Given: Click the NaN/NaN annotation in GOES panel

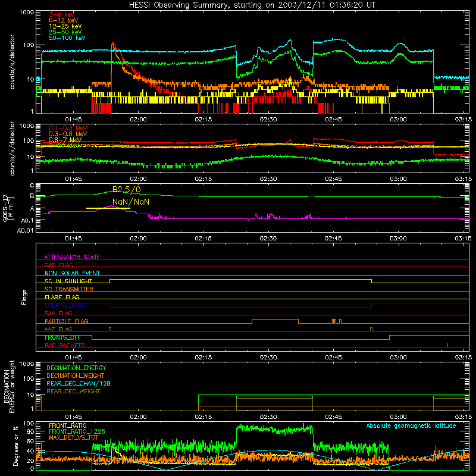Looking at the screenshot, I should pyautogui.click(x=131, y=202).
